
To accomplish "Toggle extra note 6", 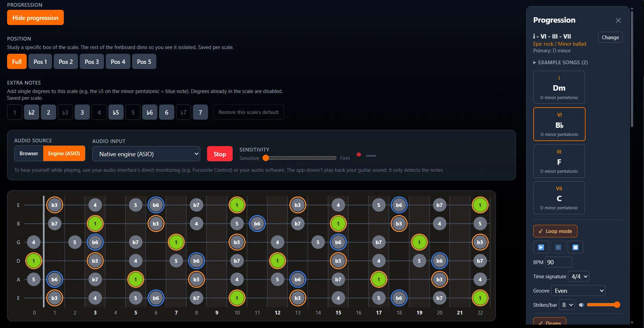I will click(x=166, y=112).
